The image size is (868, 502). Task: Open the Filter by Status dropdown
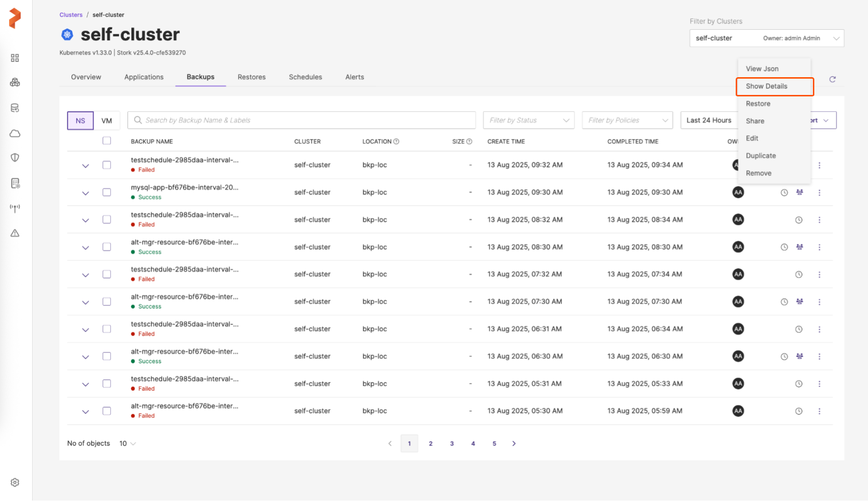(x=528, y=120)
